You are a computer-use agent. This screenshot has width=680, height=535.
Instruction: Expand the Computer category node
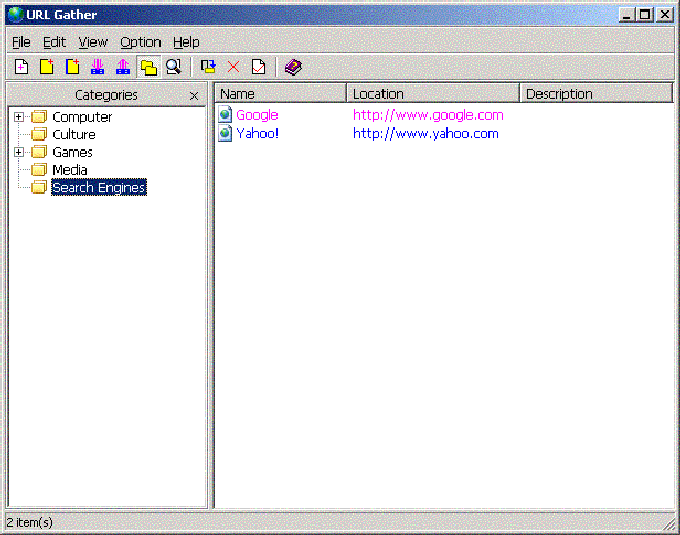coord(19,117)
